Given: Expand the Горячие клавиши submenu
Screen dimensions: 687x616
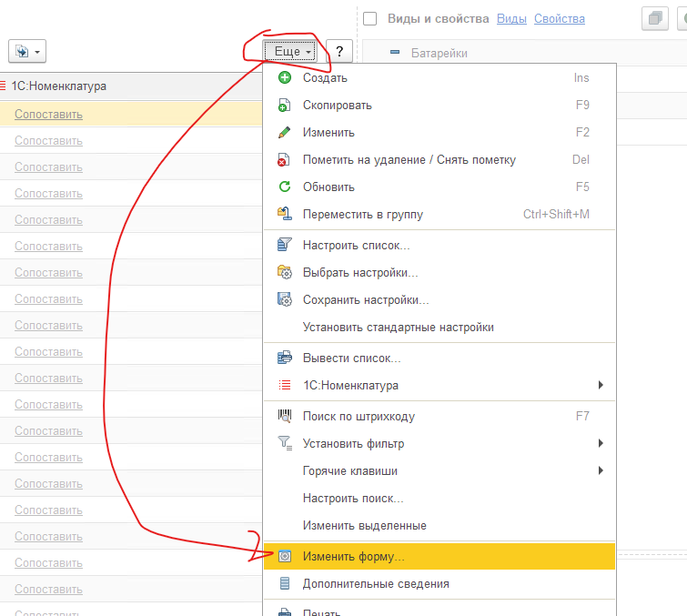Looking at the screenshot, I should [x=601, y=471].
